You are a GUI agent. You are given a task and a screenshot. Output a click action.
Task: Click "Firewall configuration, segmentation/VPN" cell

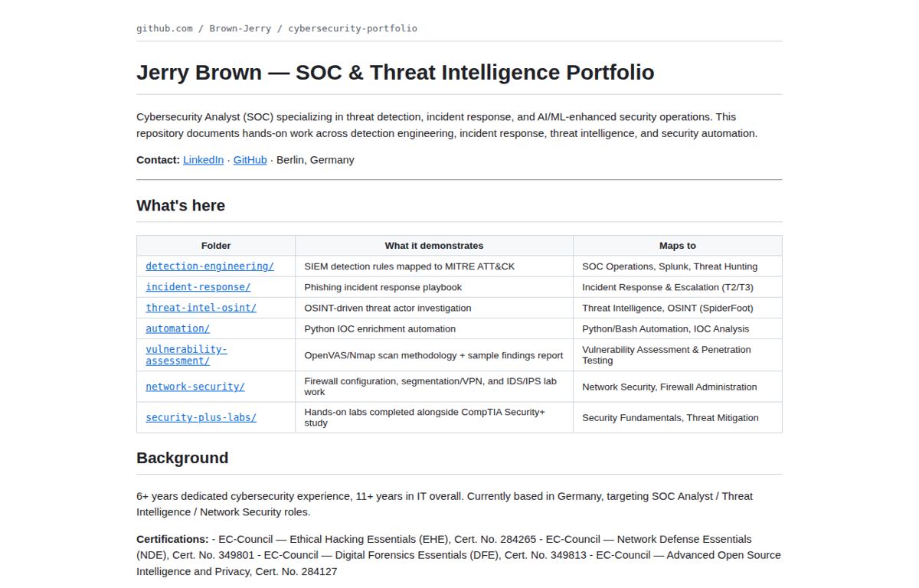tap(434, 387)
